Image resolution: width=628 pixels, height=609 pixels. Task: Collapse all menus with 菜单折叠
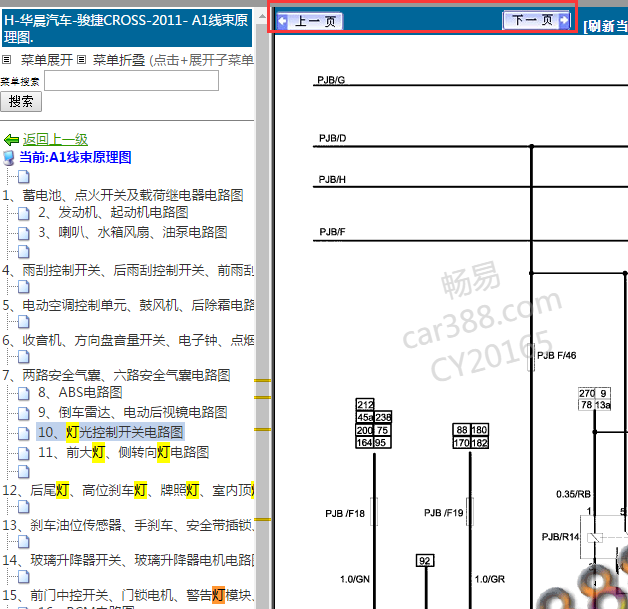(119, 60)
